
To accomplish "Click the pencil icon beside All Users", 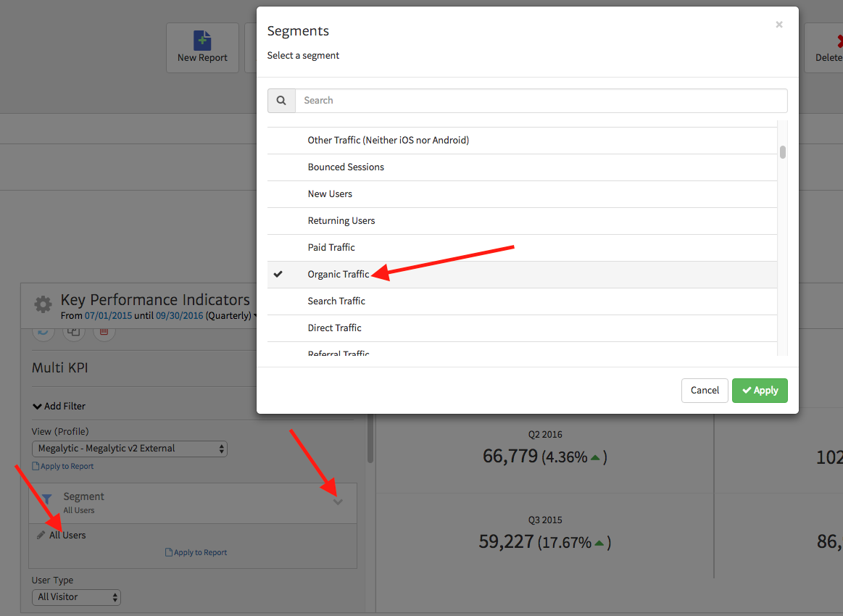I will (41, 536).
